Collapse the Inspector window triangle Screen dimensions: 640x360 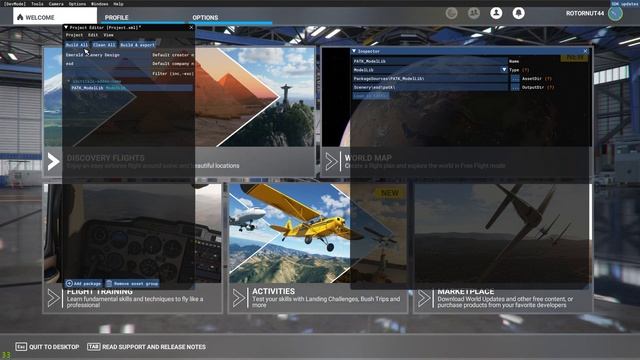point(354,51)
